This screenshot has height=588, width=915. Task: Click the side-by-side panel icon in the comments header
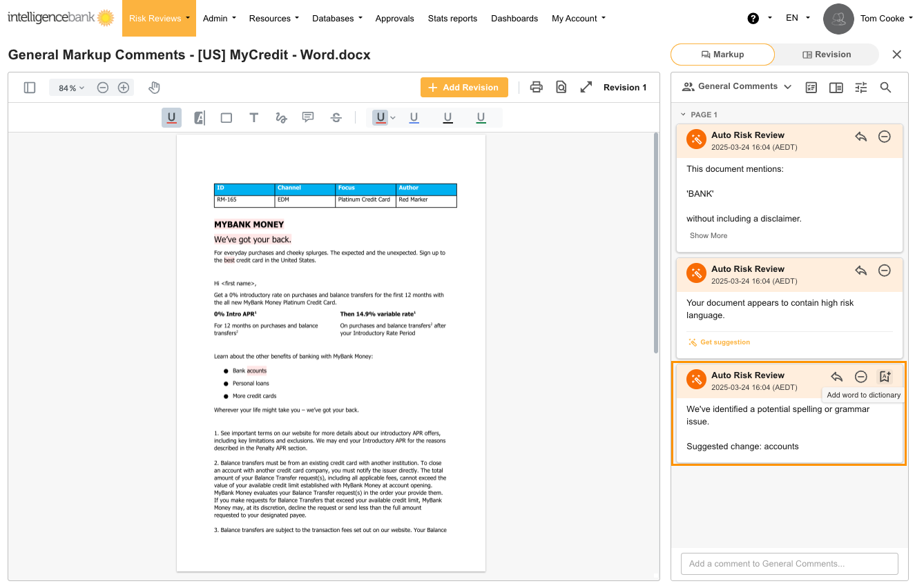click(x=836, y=88)
